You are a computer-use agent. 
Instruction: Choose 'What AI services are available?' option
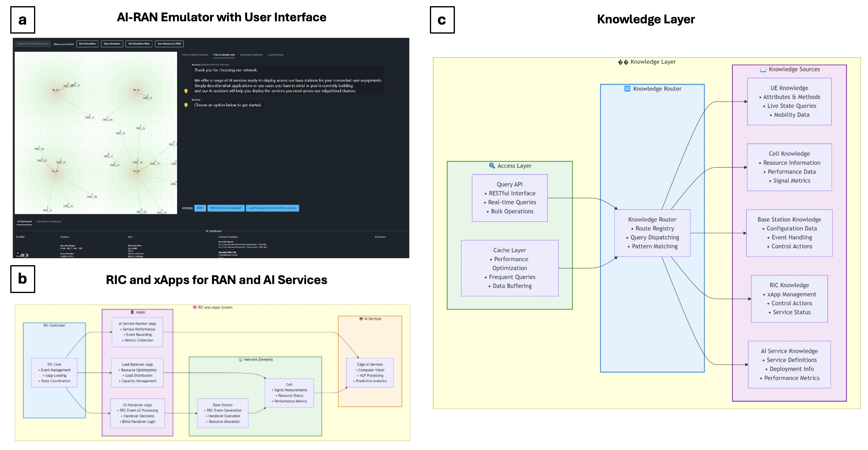pyautogui.click(x=226, y=208)
